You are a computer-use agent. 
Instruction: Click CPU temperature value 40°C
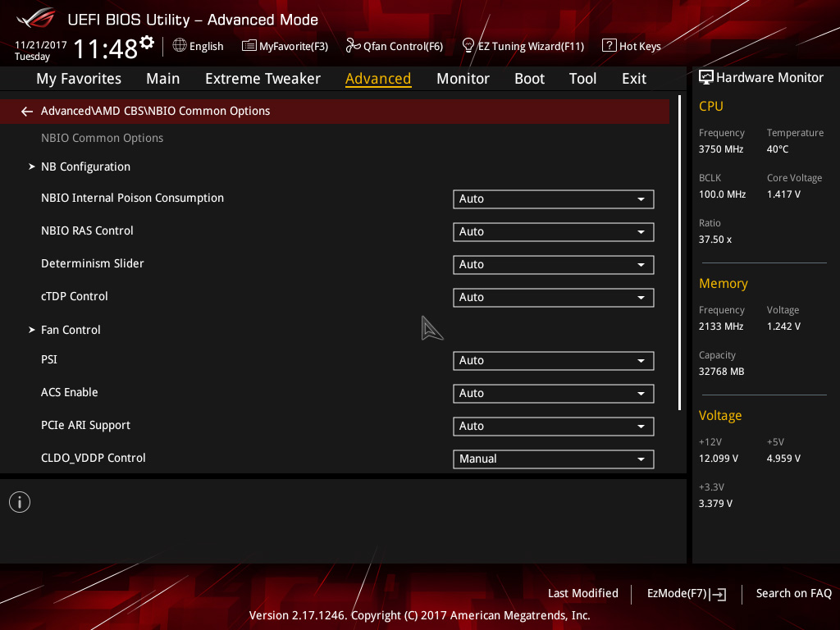778,149
